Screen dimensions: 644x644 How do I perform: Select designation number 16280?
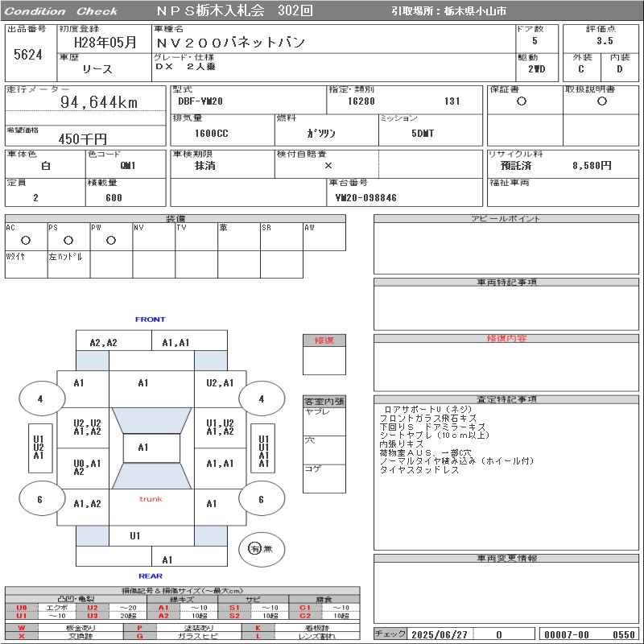361,101
